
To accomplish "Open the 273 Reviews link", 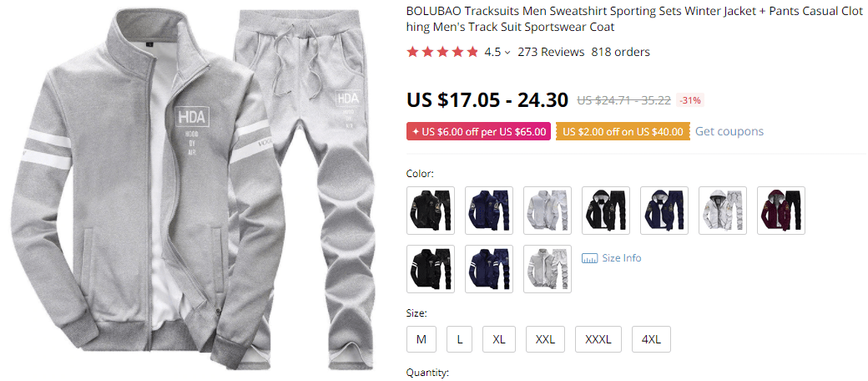I will (x=551, y=52).
